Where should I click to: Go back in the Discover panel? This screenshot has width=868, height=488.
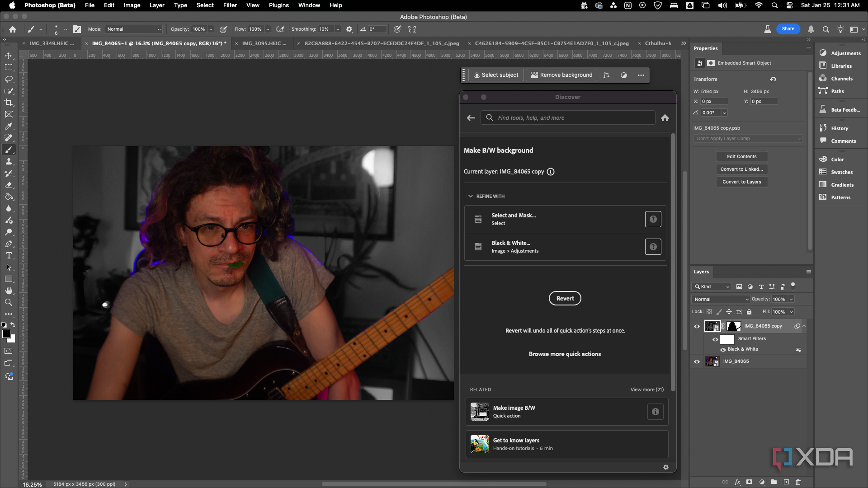[471, 118]
